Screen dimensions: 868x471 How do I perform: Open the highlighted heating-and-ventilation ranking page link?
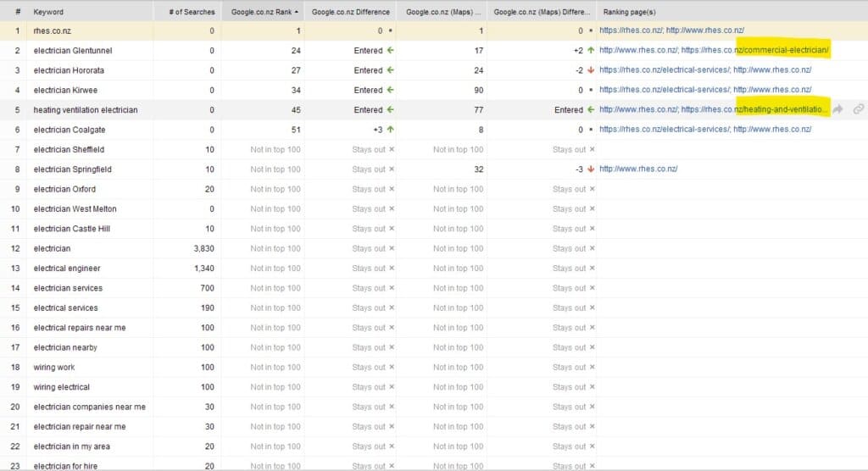coord(754,109)
